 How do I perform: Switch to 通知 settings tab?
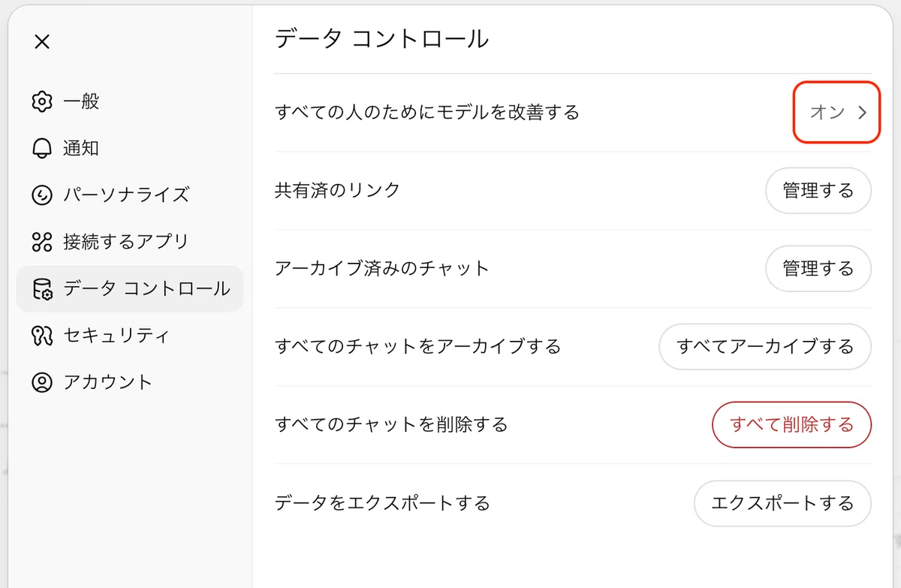[x=129, y=149]
